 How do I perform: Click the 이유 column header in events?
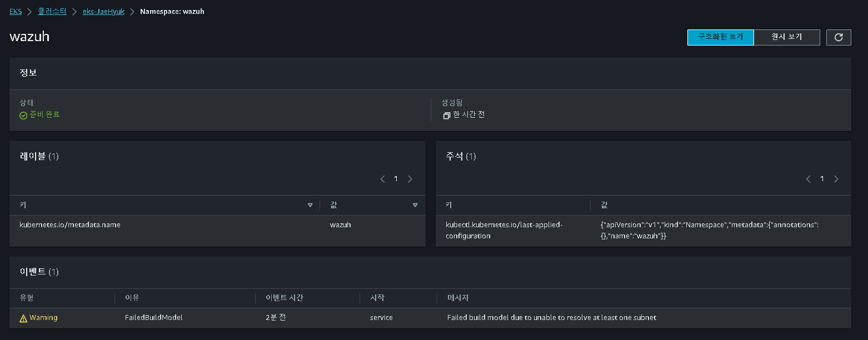[x=132, y=298]
